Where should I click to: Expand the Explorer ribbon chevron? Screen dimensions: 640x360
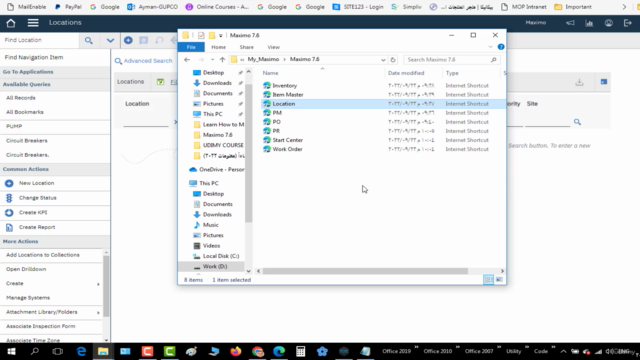[490, 47]
